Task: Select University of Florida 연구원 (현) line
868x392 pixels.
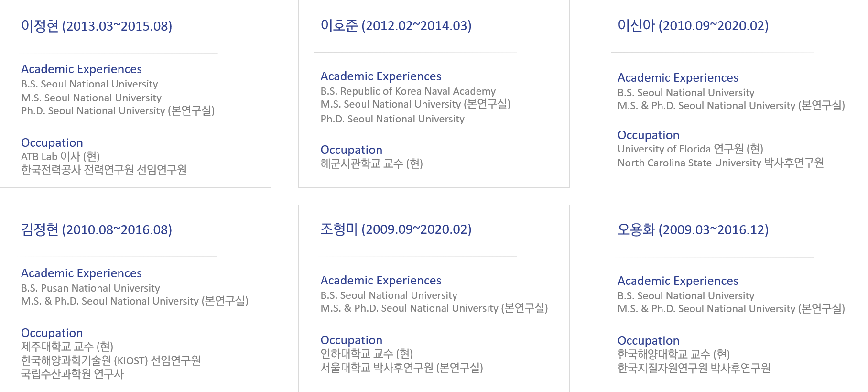Action: click(690, 149)
